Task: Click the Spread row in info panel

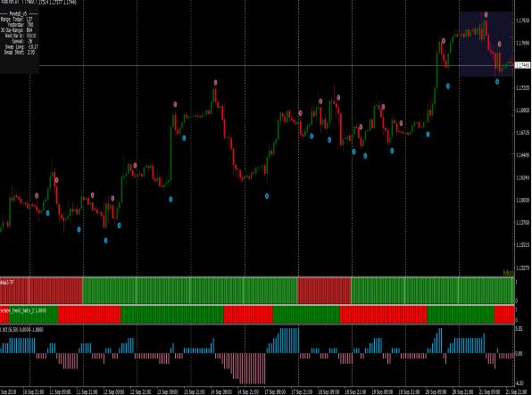Action: tap(21, 41)
